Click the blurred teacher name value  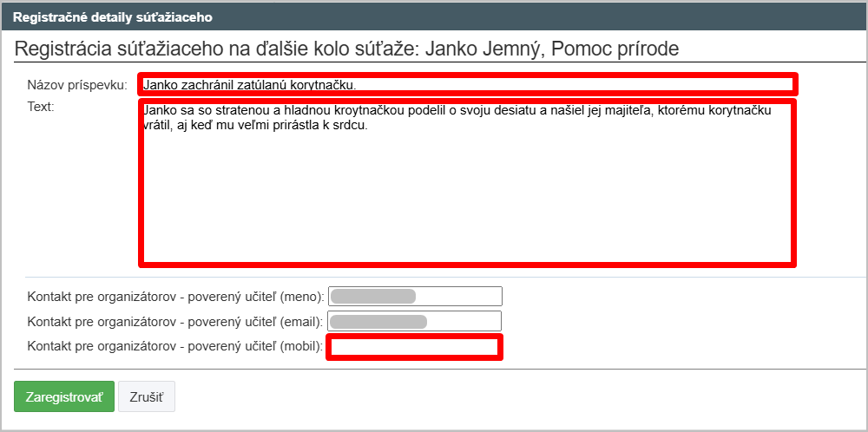point(373,296)
